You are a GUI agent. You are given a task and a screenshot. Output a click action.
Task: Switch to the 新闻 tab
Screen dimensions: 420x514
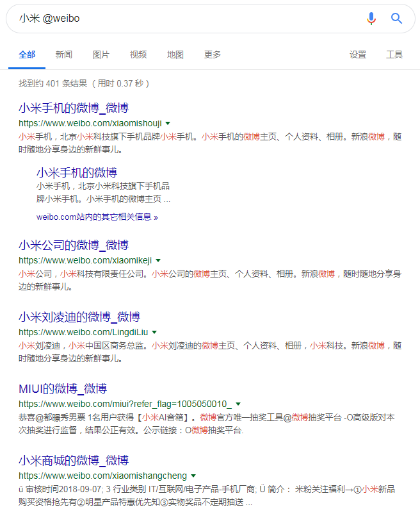pyautogui.click(x=64, y=54)
